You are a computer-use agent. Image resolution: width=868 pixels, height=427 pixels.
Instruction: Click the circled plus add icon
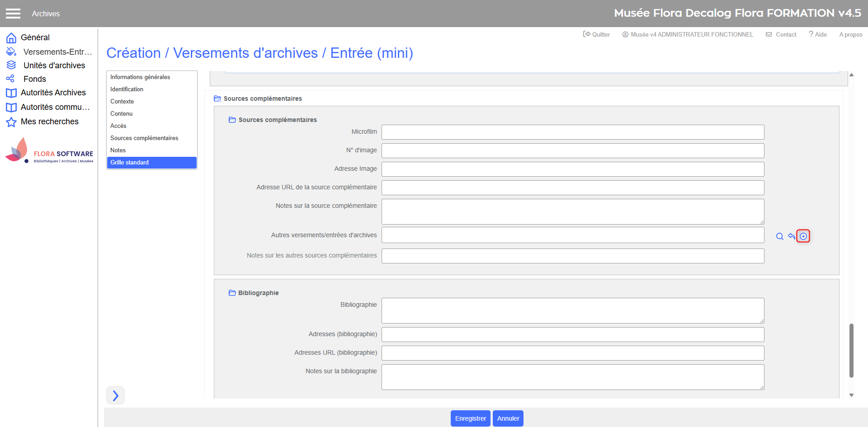[803, 236]
